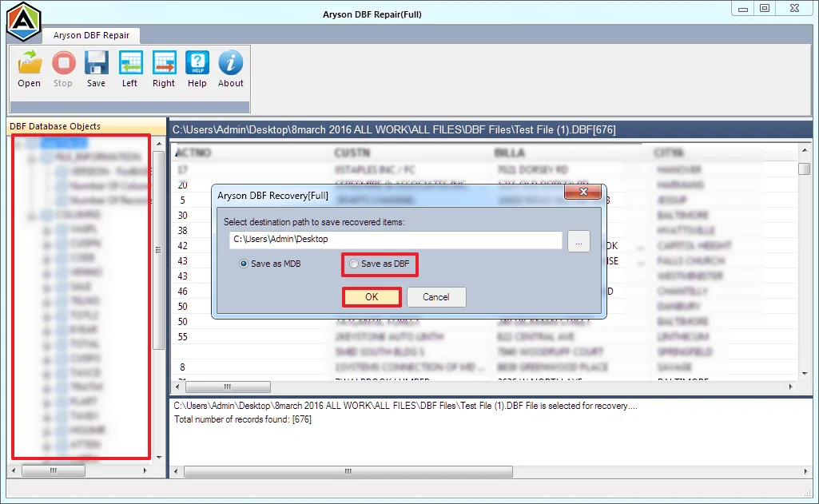Click the data grid vertical scroll up arrow

pyautogui.click(x=805, y=150)
